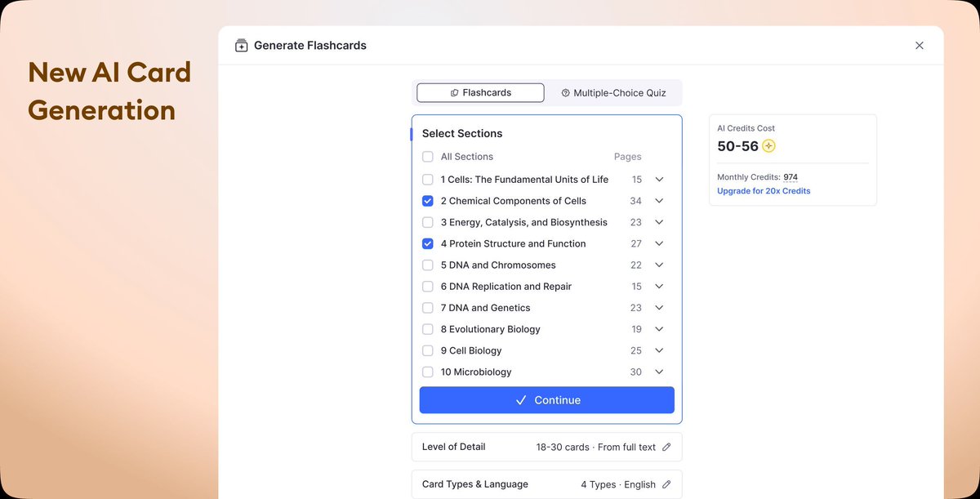980x499 pixels.
Task: Click the 18-30 cards · From full text value
Action: pos(596,448)
